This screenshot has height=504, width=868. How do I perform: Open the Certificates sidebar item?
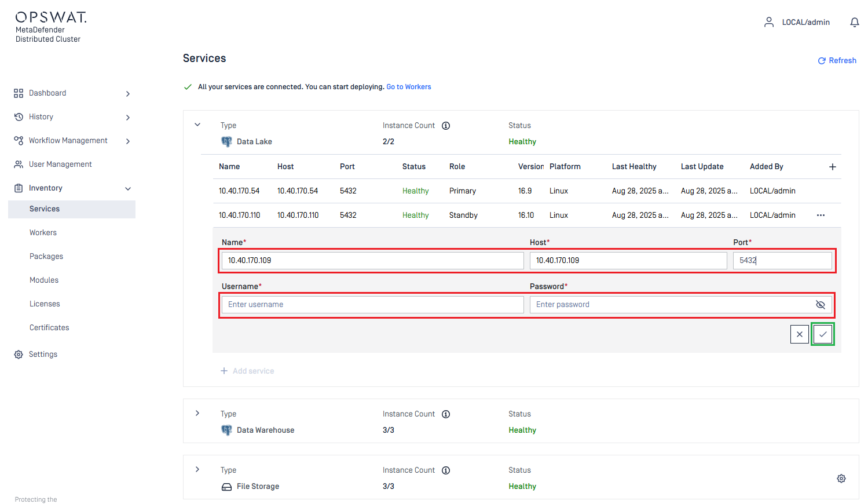pyautogui.click(x=49, y=328)
